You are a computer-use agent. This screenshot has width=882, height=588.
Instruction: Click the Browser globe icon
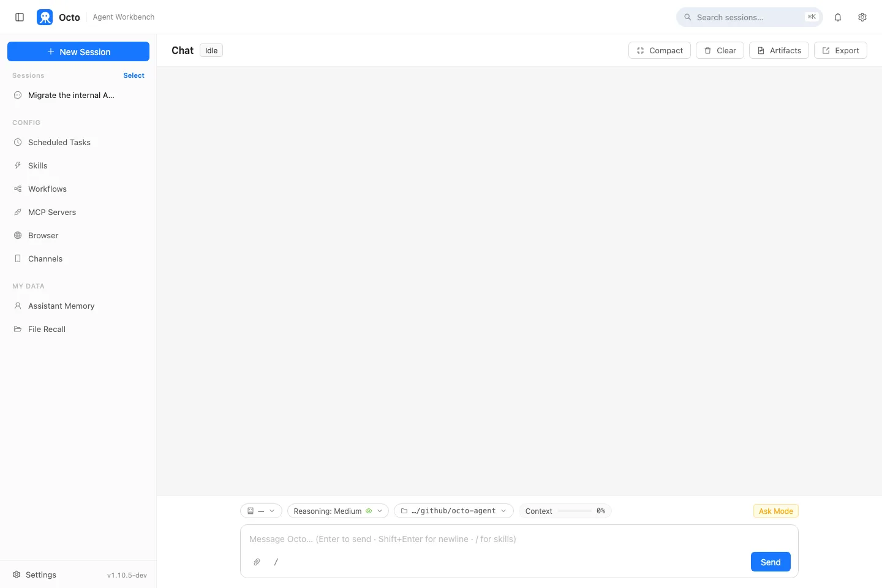coord(18,235)
